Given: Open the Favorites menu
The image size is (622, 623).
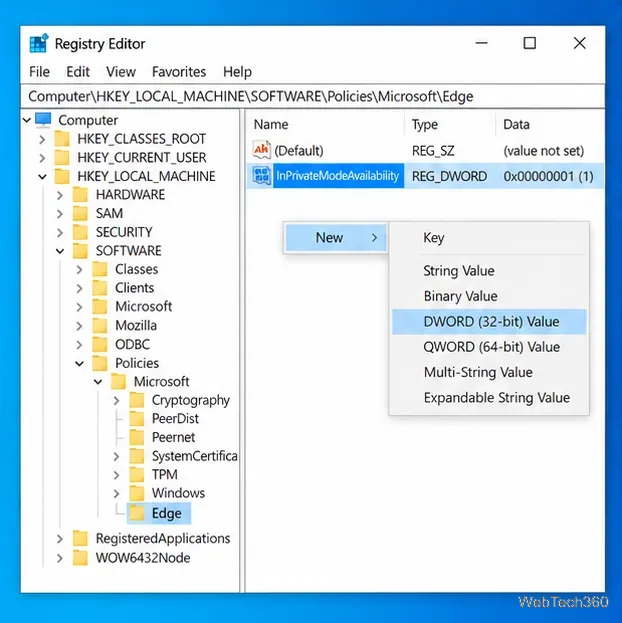Looking at the screenshot, I should (179, 72).
